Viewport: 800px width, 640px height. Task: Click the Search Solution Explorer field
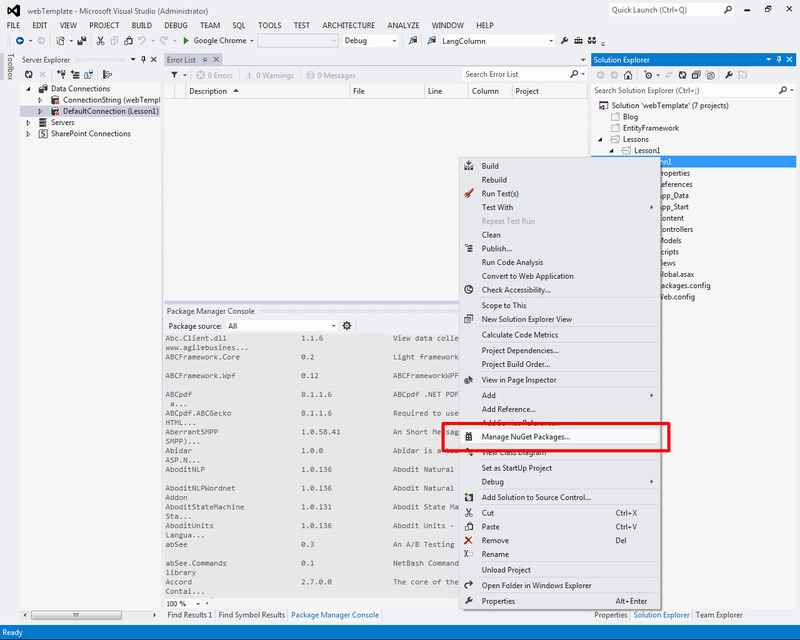(x=685, y=90)
